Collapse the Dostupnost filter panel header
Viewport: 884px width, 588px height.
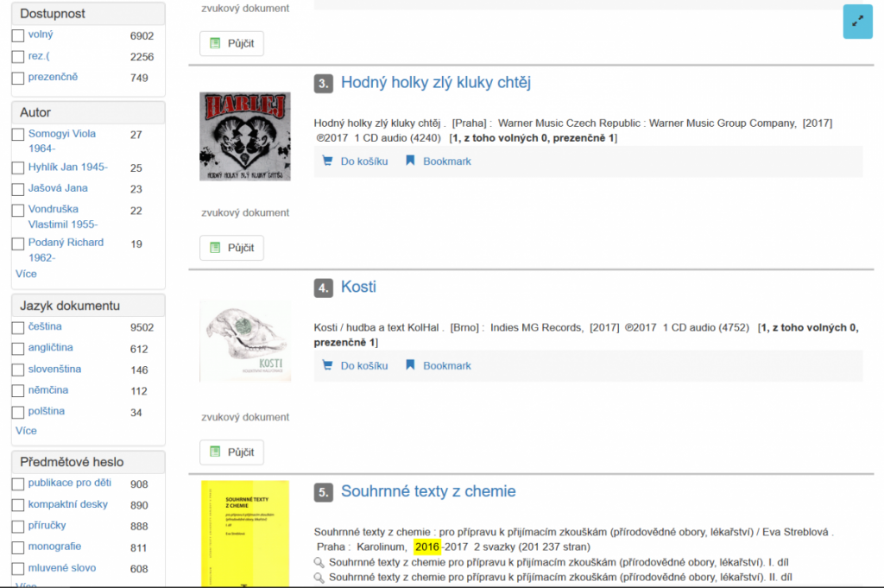pos(87,14)
